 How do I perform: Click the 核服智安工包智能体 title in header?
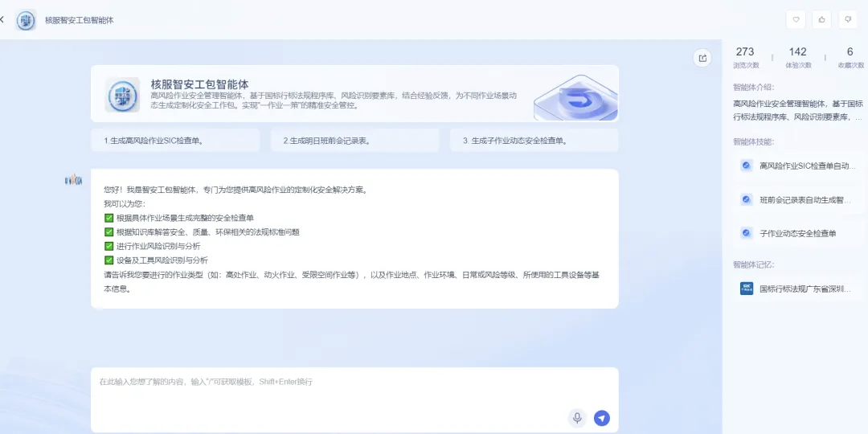click(x=80, y=20)
